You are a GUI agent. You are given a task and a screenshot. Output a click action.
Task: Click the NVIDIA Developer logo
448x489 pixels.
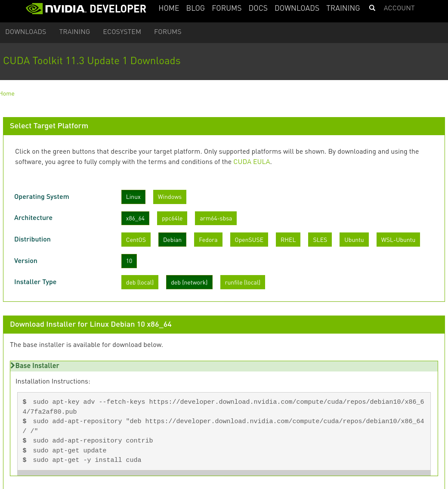[x=86, y=9]
